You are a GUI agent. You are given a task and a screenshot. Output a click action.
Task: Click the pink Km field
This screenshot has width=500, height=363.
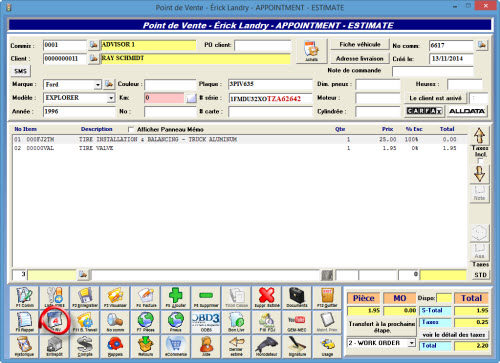tap(164, 98)
